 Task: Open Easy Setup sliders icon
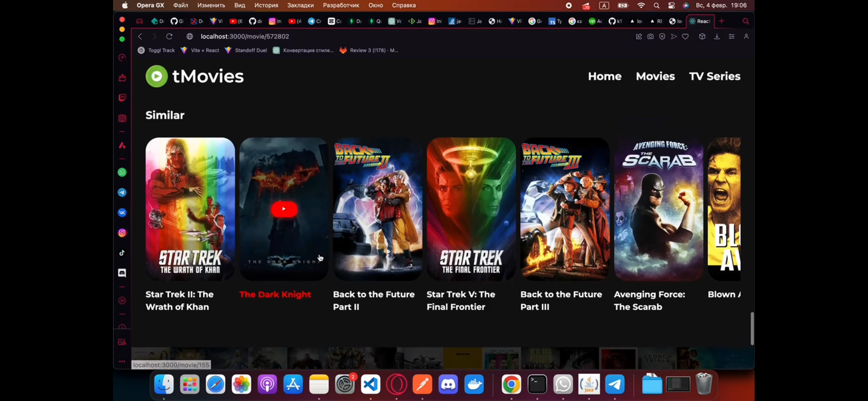(731, 36)
